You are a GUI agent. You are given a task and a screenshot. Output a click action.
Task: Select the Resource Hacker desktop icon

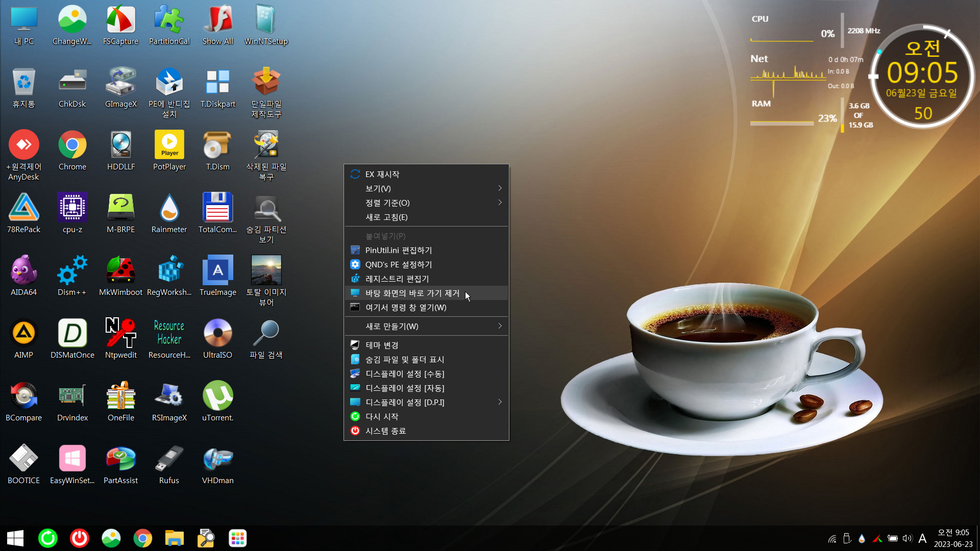(169, 339)
